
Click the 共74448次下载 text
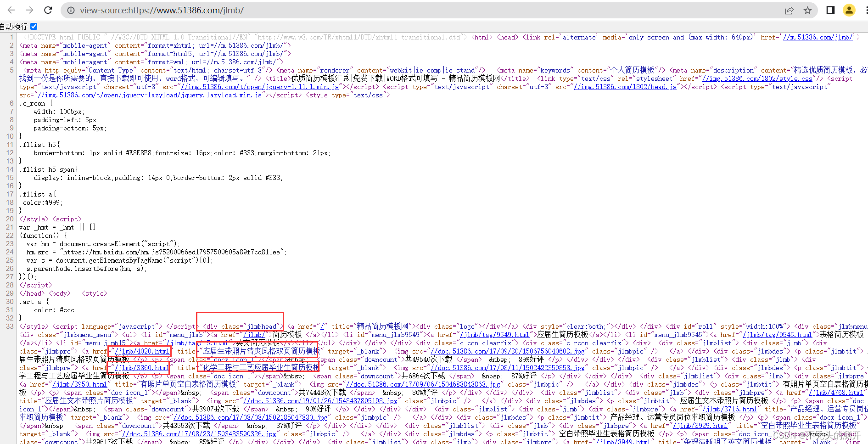point(322,393)
